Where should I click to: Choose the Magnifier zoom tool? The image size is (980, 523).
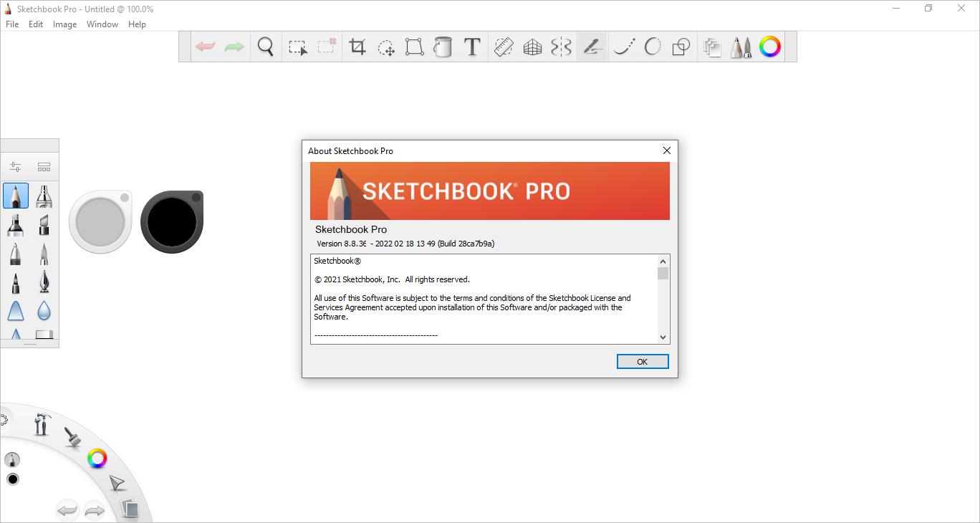[x=266, y=47]
